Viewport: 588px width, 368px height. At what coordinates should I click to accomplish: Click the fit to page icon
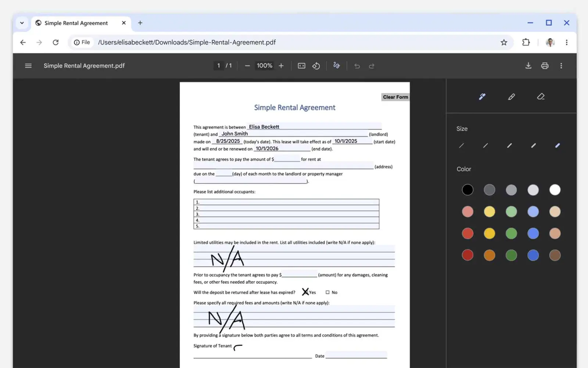coord(301,66)
